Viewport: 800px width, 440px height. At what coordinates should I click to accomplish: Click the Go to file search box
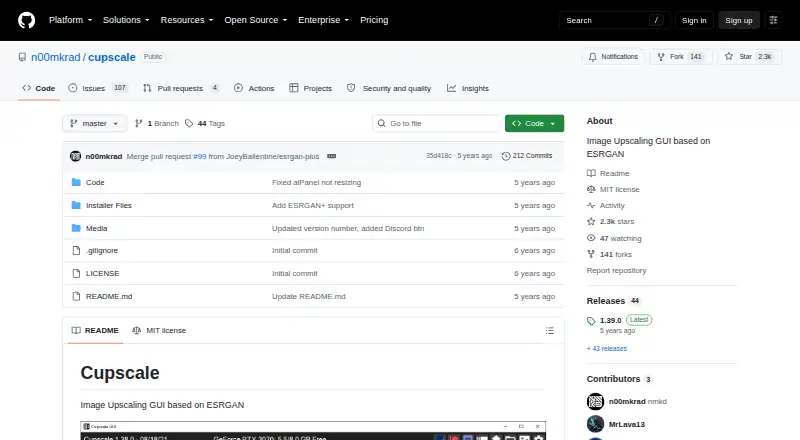[437, 124]
